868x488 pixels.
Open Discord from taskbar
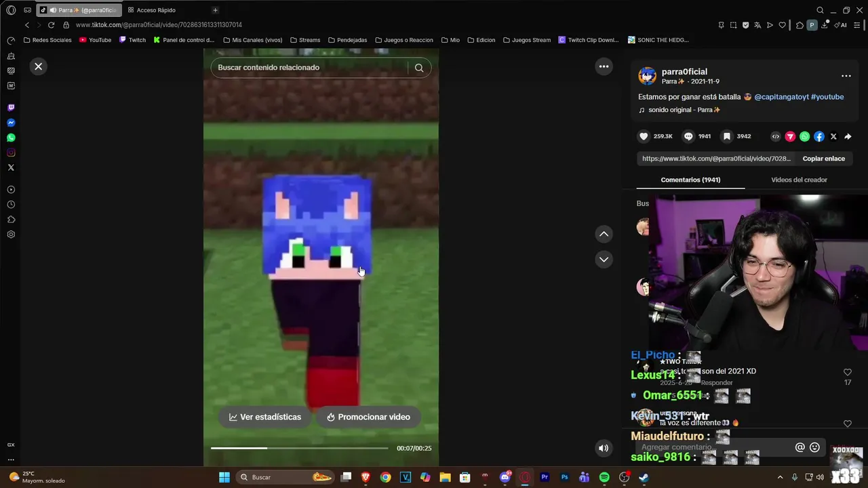tap(505, 477)
